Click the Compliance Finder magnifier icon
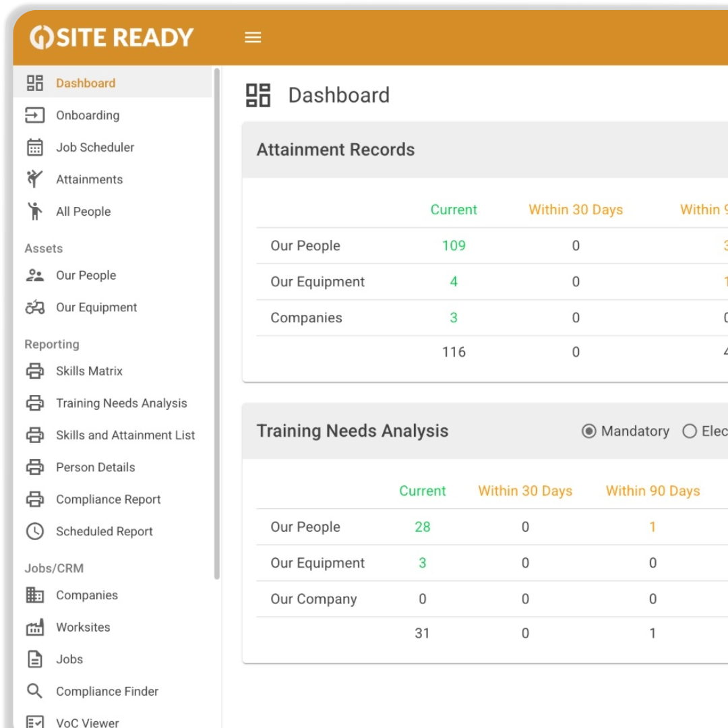The height and width of the screenshot is (728, 728). point(34,691)
